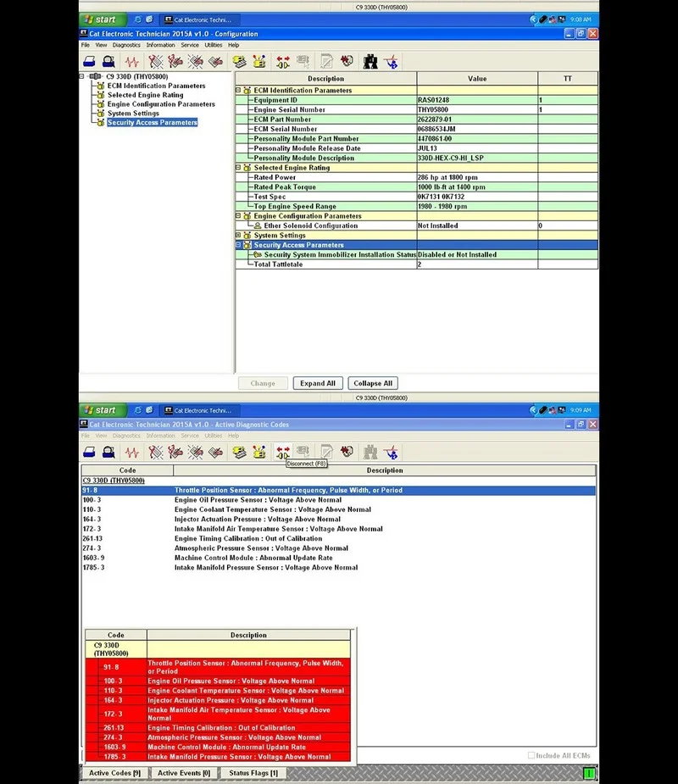Select red row 1603-9 Machine Control Module

pyautogui.click(x=218, y=747)
